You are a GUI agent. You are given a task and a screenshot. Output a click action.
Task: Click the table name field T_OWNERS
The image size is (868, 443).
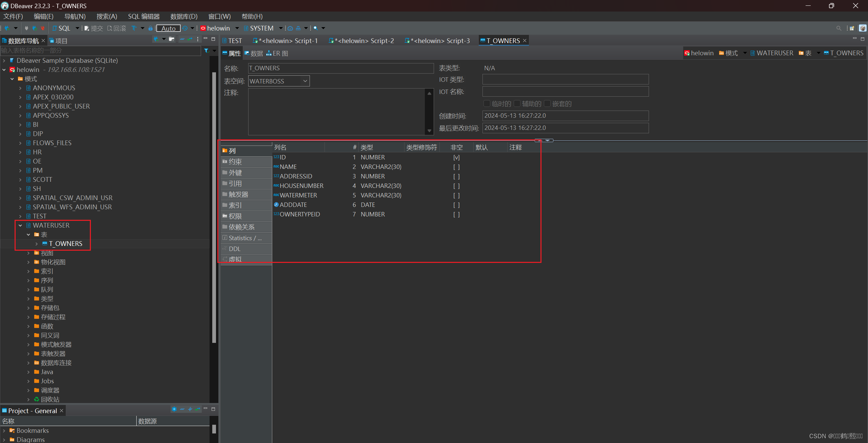coord(340,68)
